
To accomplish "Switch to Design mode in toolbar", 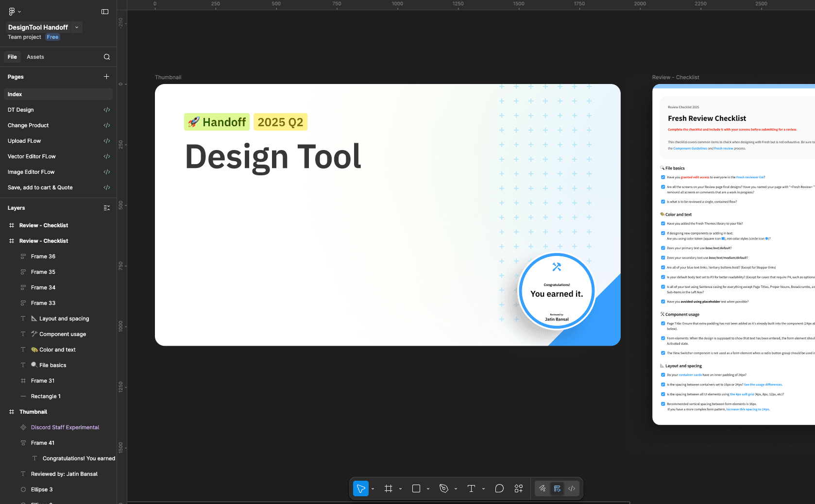I will (557, 488).
